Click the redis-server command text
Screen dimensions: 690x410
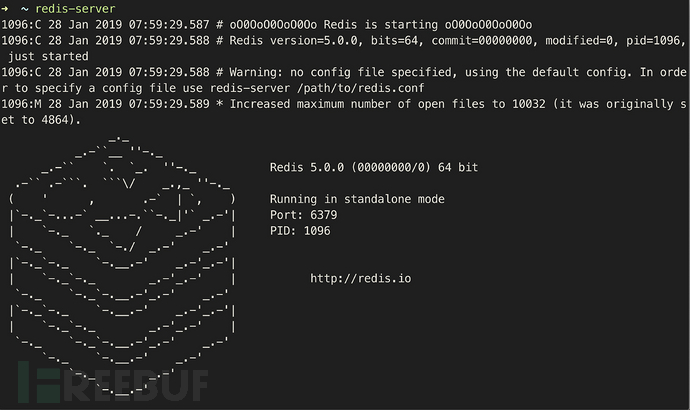(75, 9)
